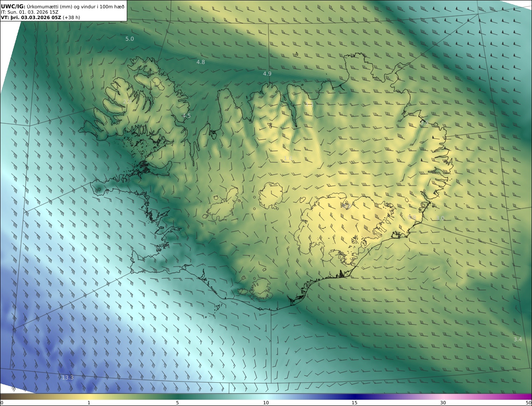This screenshot has width=532, height=406.
Task: Click the '1' tick label on the colorbar
Action: coord(89,403)
